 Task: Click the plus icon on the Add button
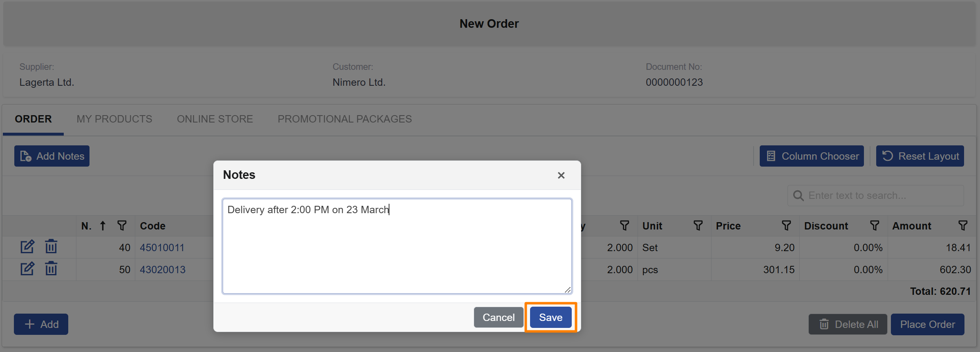click(x=29, y=324)
